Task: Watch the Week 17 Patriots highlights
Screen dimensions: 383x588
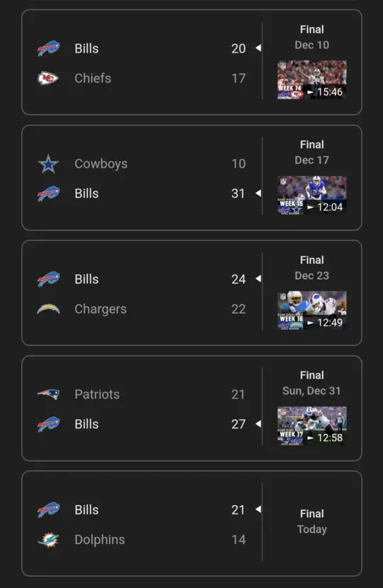Action: 312,426
